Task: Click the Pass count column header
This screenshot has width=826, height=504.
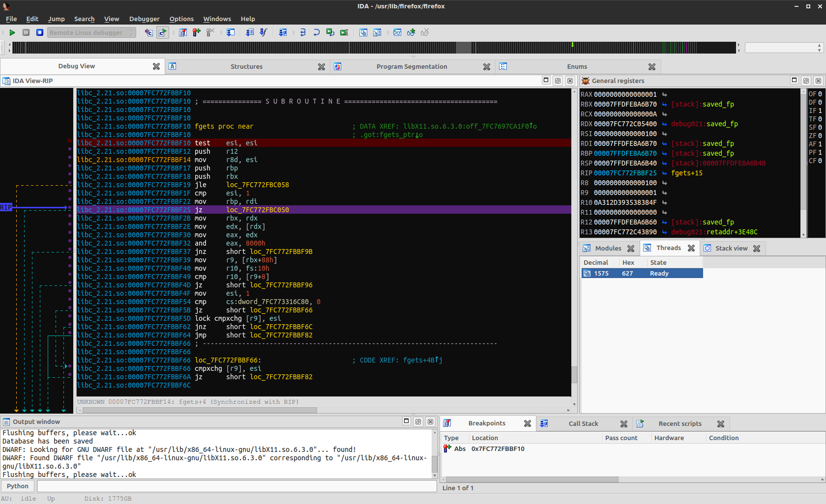Action: point(621,438)
